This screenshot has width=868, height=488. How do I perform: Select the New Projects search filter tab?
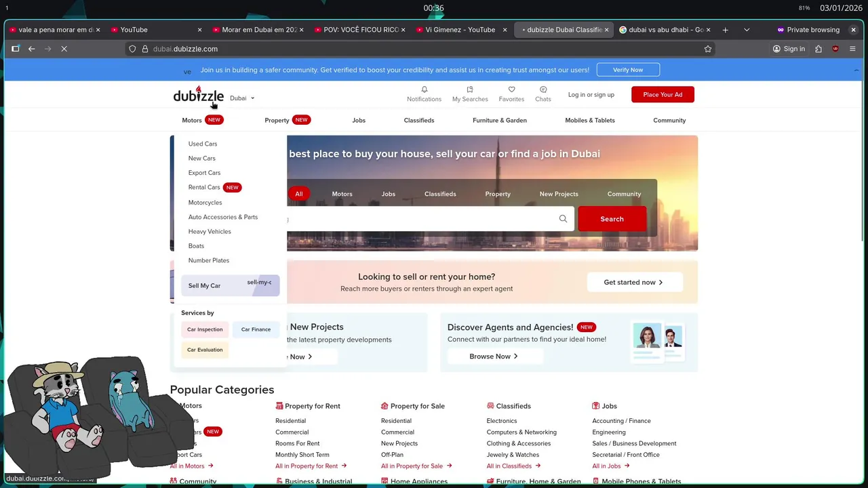click(x=559, y=194)
